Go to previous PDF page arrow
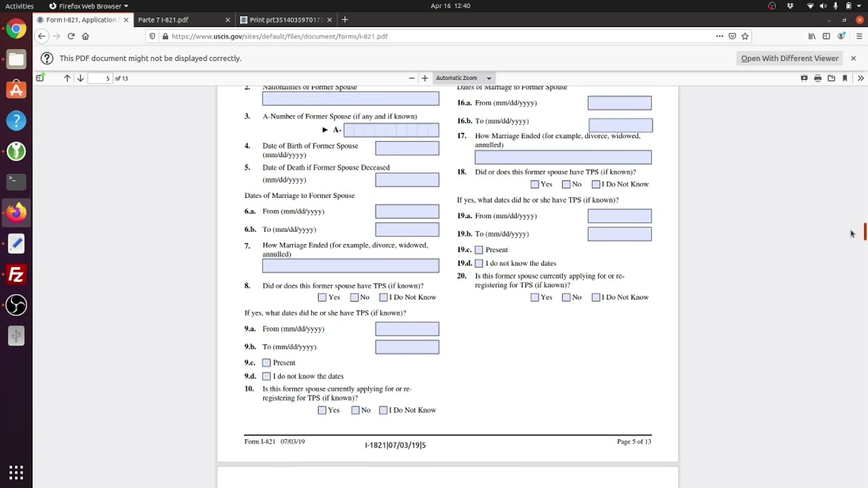 point(67,78)
